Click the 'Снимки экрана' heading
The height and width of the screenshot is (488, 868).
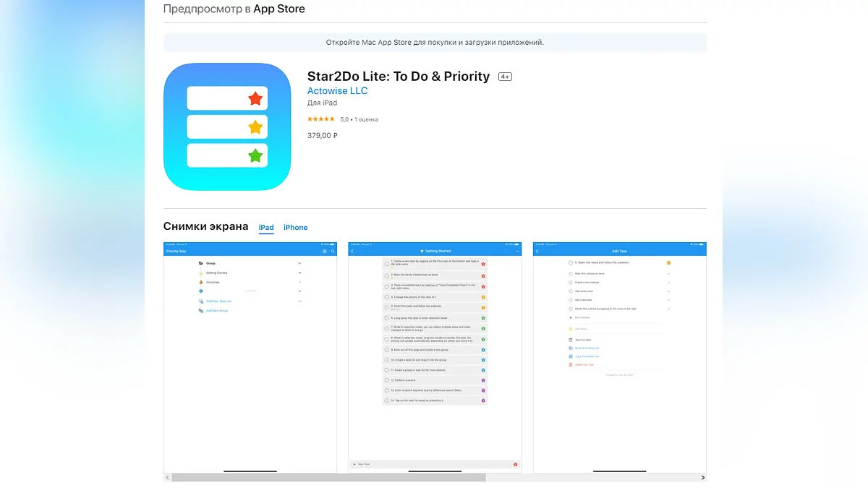point(205,226)
